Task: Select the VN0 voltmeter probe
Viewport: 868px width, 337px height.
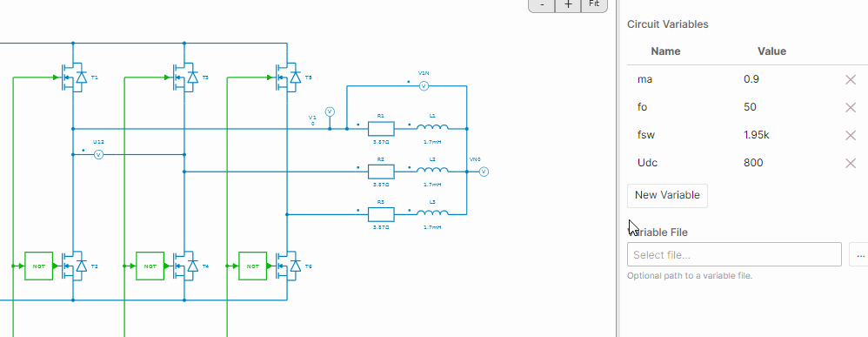Action: click(484, 172)
